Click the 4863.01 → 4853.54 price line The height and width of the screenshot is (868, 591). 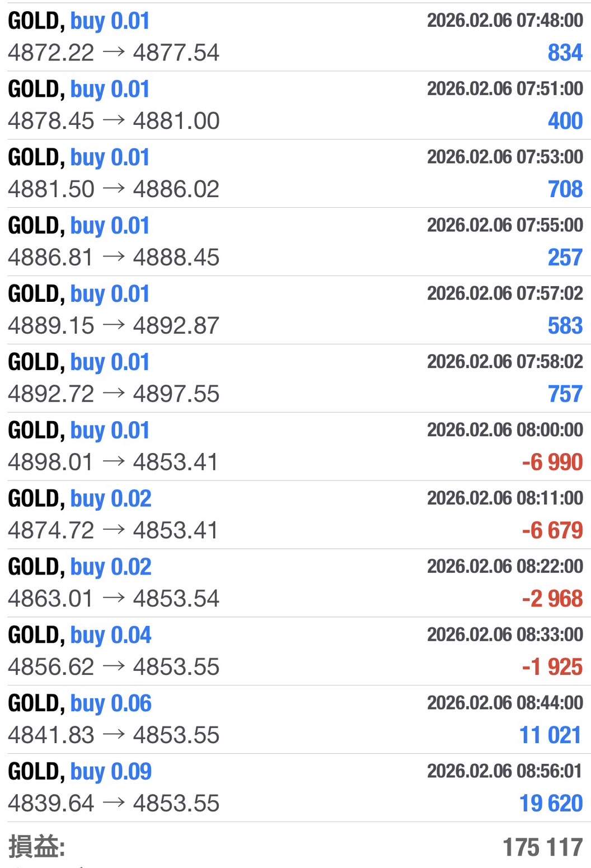(114, 599)
